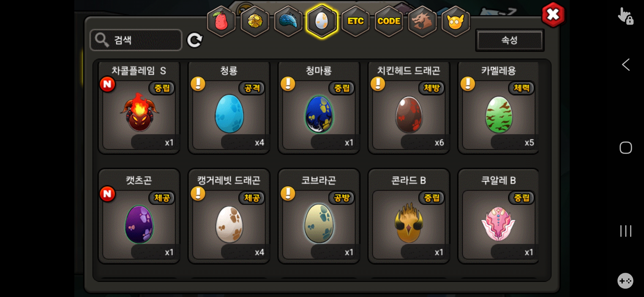Select the yellow cat mask category
The height and width of the screenshot is (297, 644).
[x=456, y=21]
